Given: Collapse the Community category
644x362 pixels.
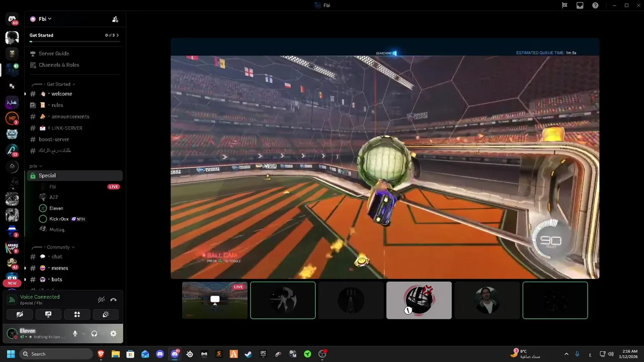Looking at the screenshot, I should tap(60, 247).
